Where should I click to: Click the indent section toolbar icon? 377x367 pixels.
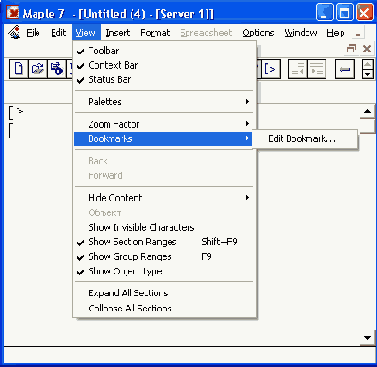(316, 69)
